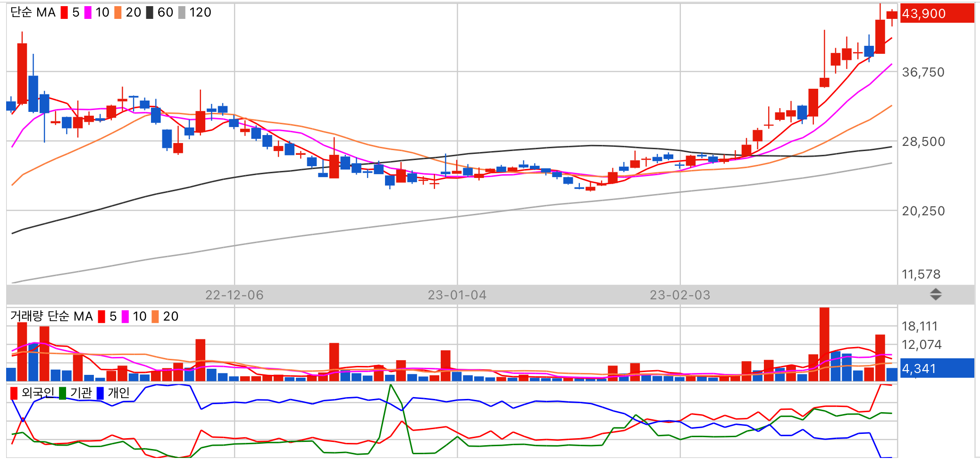Click the magenta volume MA 10 swatch

[x=125, y=316]
